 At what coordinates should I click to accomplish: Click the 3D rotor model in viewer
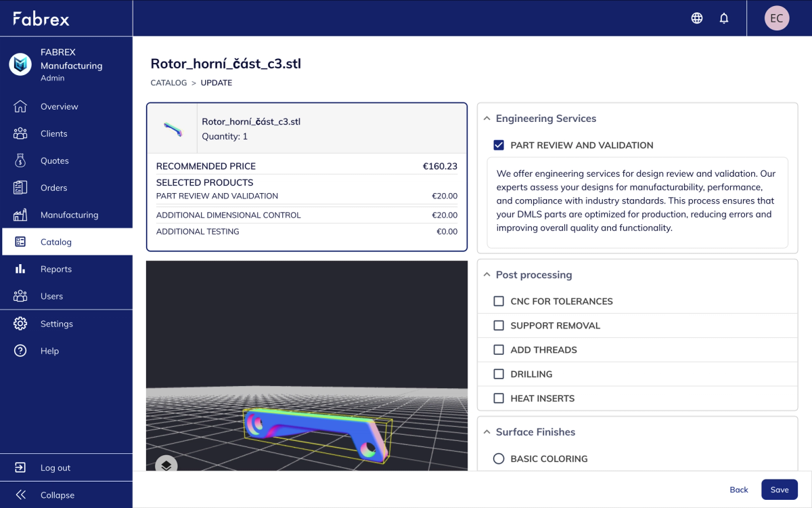click(317, 436)
